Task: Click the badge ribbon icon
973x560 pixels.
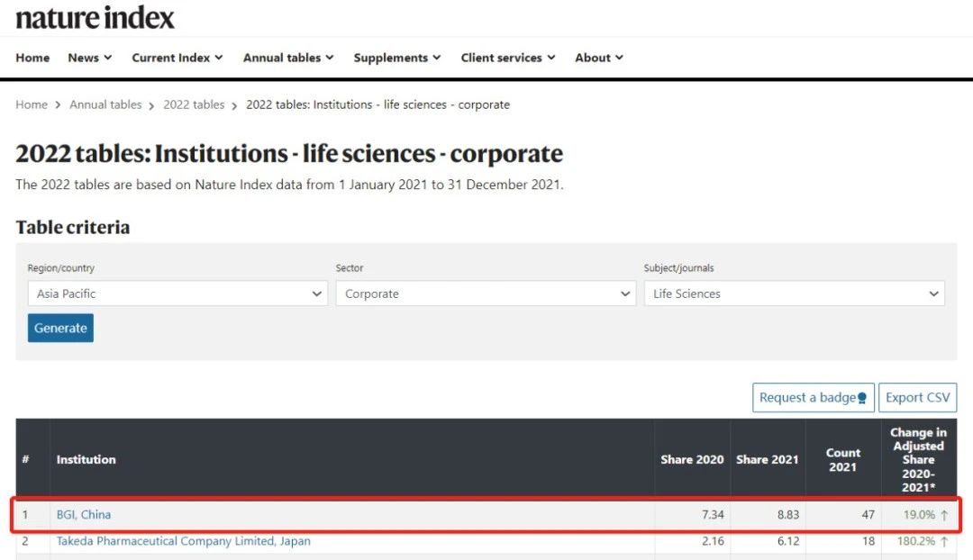Action: [862, 399]
